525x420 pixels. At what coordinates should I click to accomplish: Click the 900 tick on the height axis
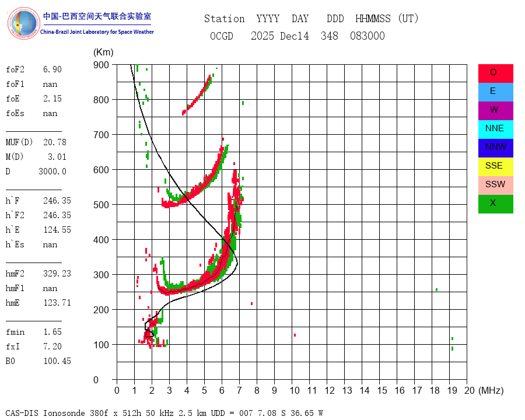101,65
